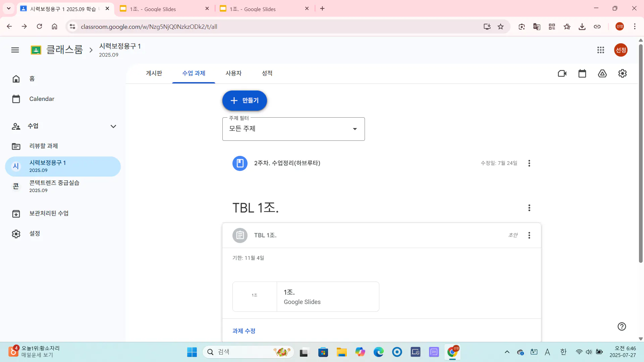
Task: Open the main navigation hamburger menu
Action: tap(15, 50)
